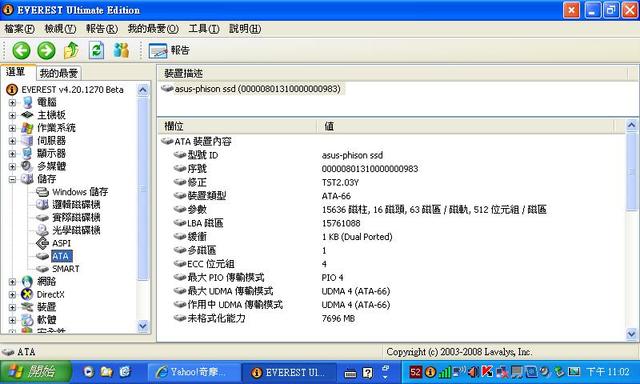Click the green Back arrow toolbar icon

(21, 51)
